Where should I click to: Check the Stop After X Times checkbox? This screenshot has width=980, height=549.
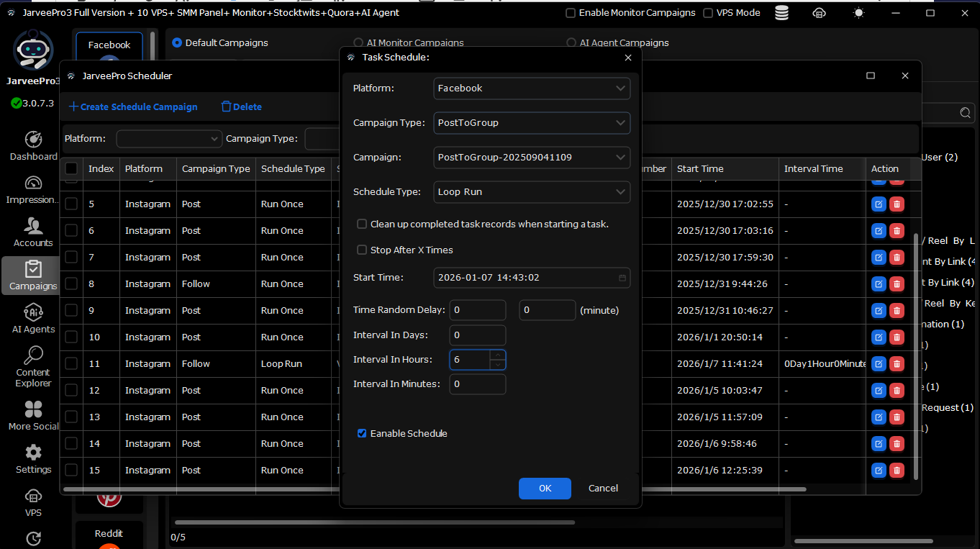click(363, 250)
